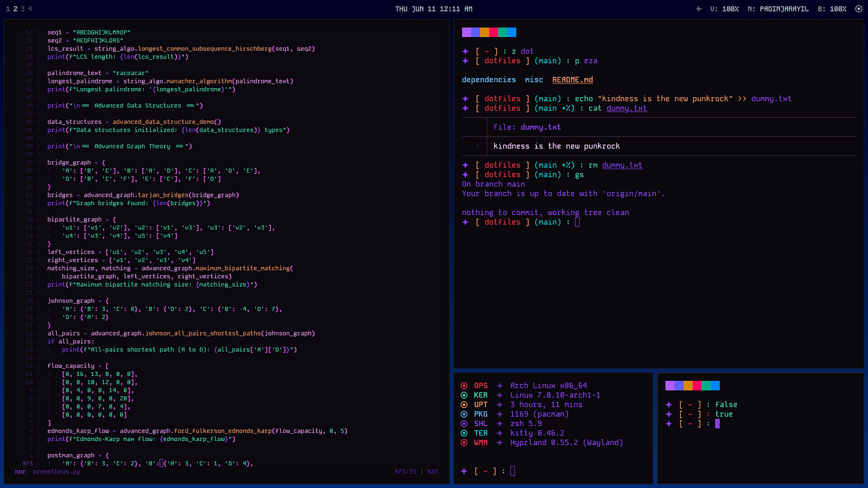The image size is (868, 488).
Task: Click the 'Arch Linux x86_64' value
Action: [548, 386]
